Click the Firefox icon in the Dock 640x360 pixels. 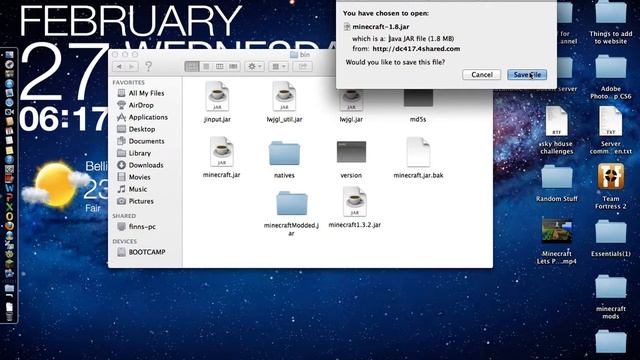click(x=9, y=226)
